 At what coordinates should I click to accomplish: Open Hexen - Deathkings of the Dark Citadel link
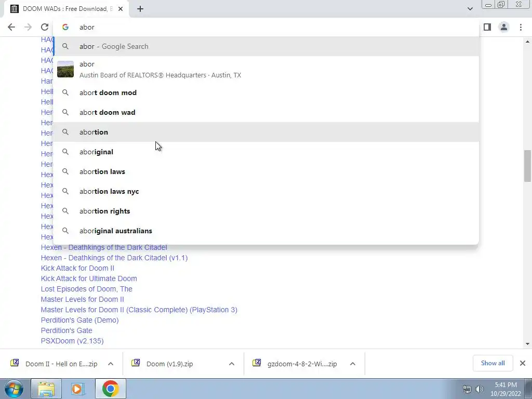point(104,247)
